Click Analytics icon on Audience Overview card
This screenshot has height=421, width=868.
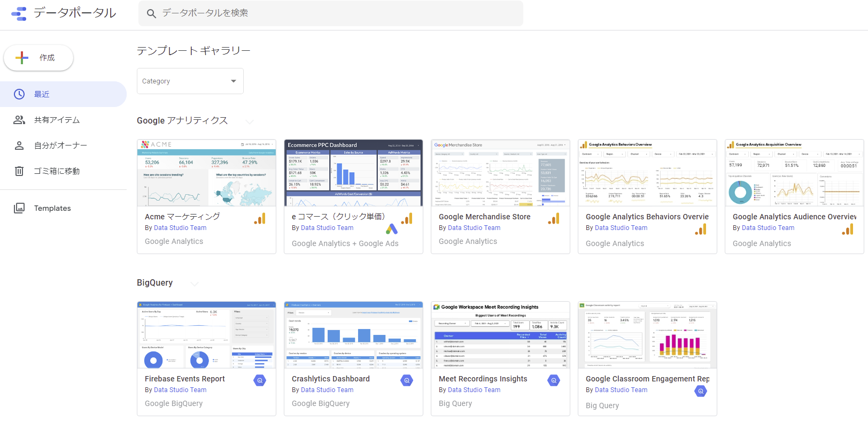pyautogui.click(x=848, y=229)
